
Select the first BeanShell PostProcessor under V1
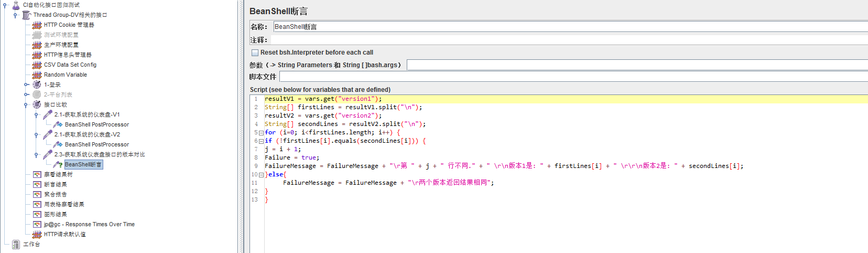coord(96,124)
